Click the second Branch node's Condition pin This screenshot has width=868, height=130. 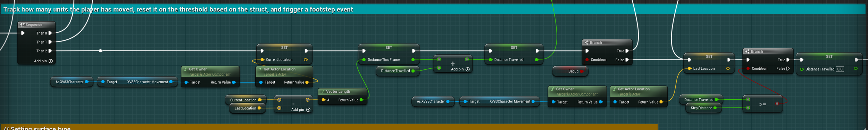748,69
